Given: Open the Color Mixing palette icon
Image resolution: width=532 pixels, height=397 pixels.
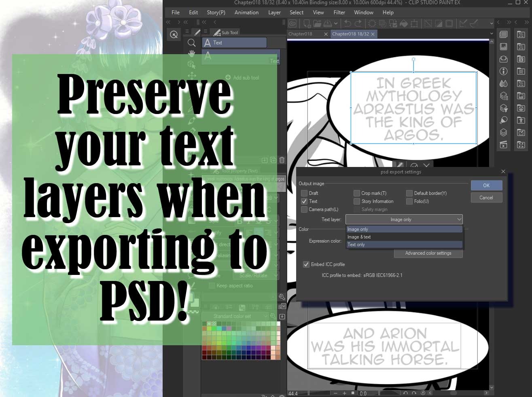Looking at the screenshot, I should click(504, 83).
